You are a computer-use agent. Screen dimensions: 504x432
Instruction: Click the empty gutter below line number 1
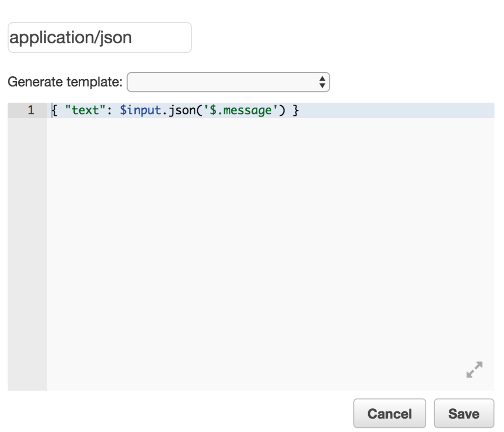click(x=27, y=246)
